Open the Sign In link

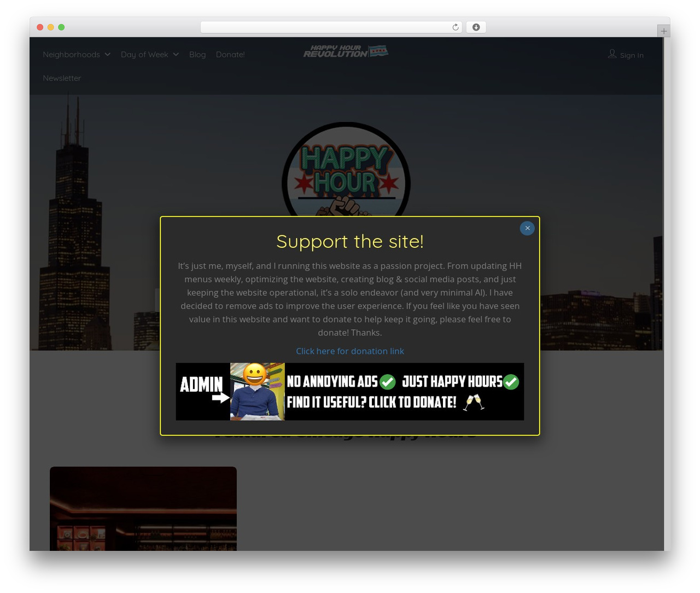click(x=632, y=55)
